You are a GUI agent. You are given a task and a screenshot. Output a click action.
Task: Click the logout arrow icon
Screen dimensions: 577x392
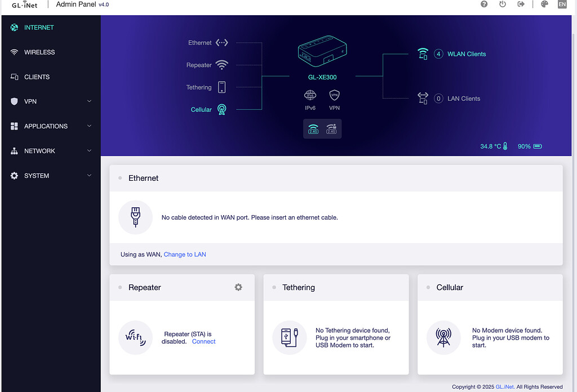pyautogui.click(x=521, y=5)
